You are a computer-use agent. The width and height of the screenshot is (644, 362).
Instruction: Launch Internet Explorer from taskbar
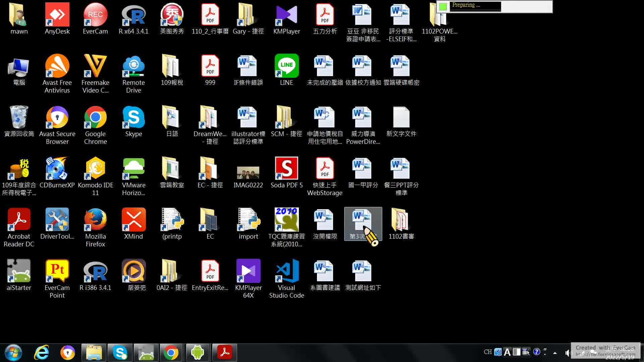tap(42, 353)
